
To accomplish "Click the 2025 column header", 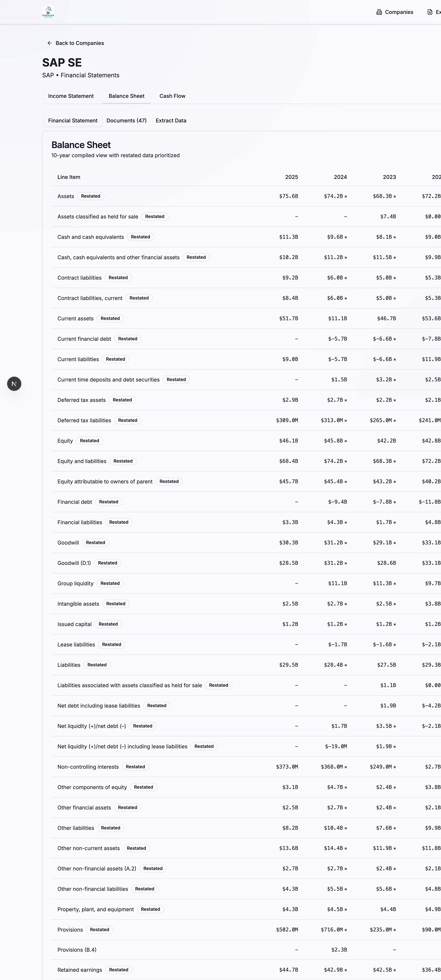I will 292,177.
